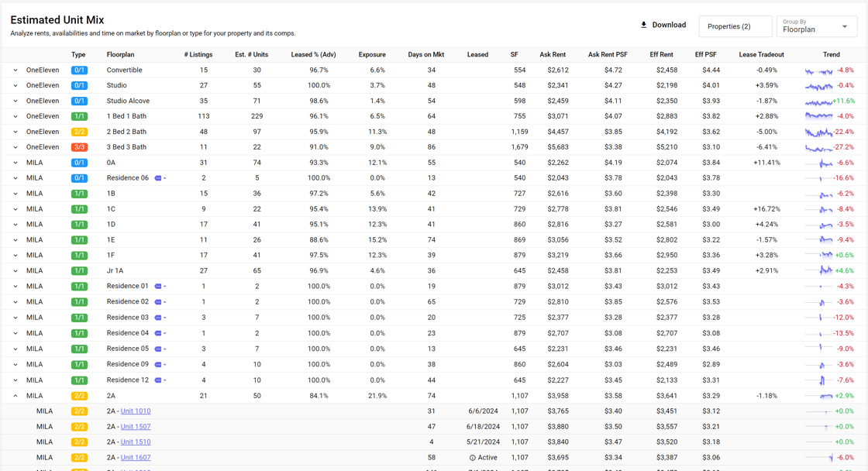Expand the OneEleven 1 Bed 1 Bath row
Image resolution: width=868 pixels, height=471 pixels.
tap(15, 116)
